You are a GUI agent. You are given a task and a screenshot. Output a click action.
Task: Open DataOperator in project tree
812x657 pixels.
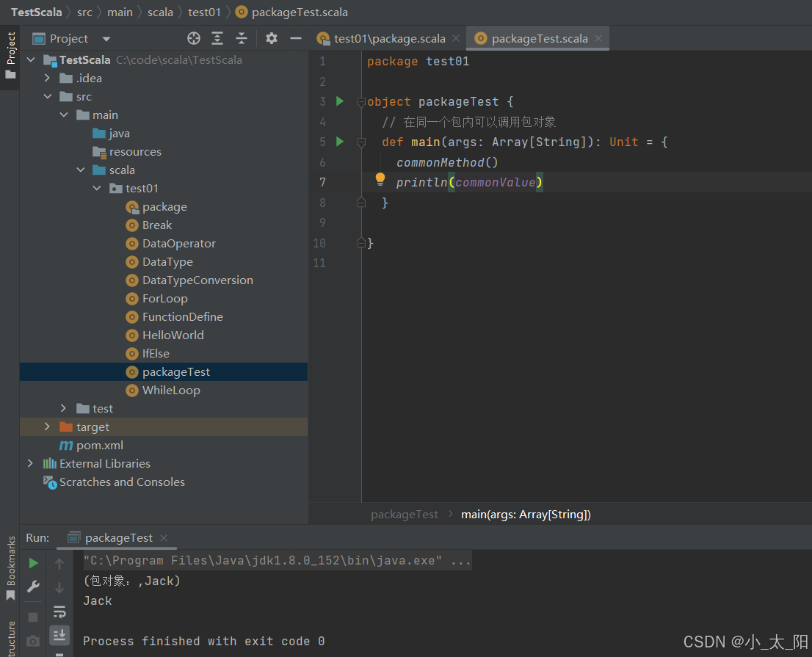pyautogui.click(x=171, y=243)
